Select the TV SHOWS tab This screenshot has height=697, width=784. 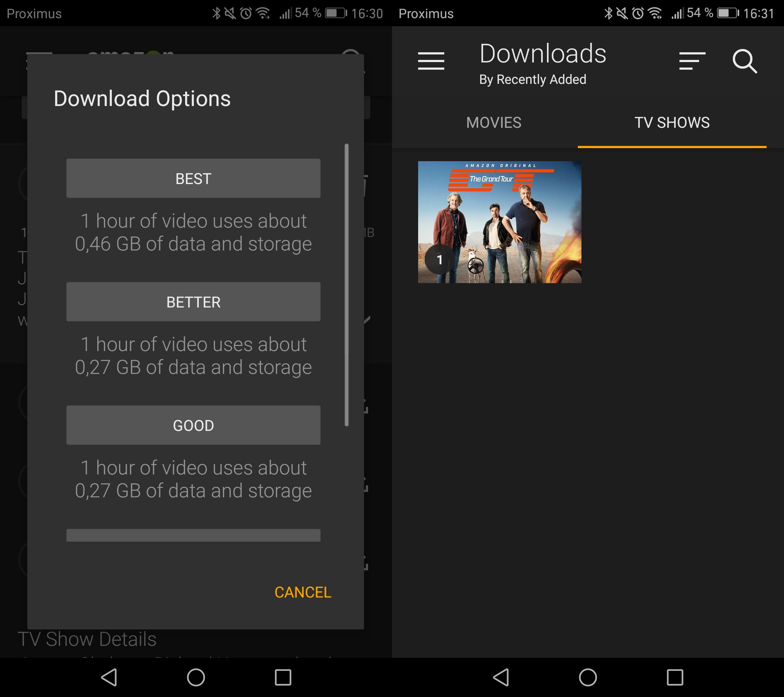click(x=672, y=123)
